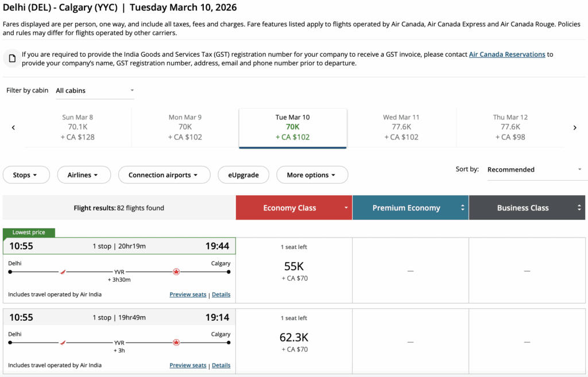Select the Wed Mar 11 date tab

401,127
